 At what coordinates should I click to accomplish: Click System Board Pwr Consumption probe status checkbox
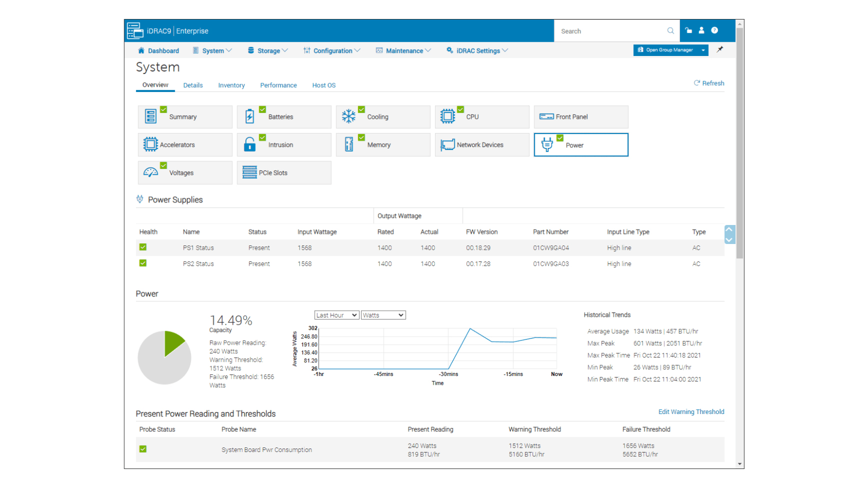143,448
